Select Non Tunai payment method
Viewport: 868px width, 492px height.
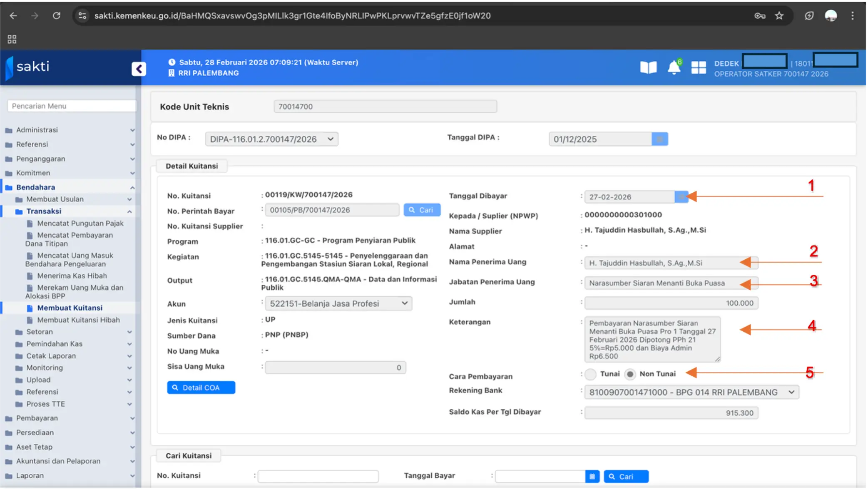click(630, 374)
